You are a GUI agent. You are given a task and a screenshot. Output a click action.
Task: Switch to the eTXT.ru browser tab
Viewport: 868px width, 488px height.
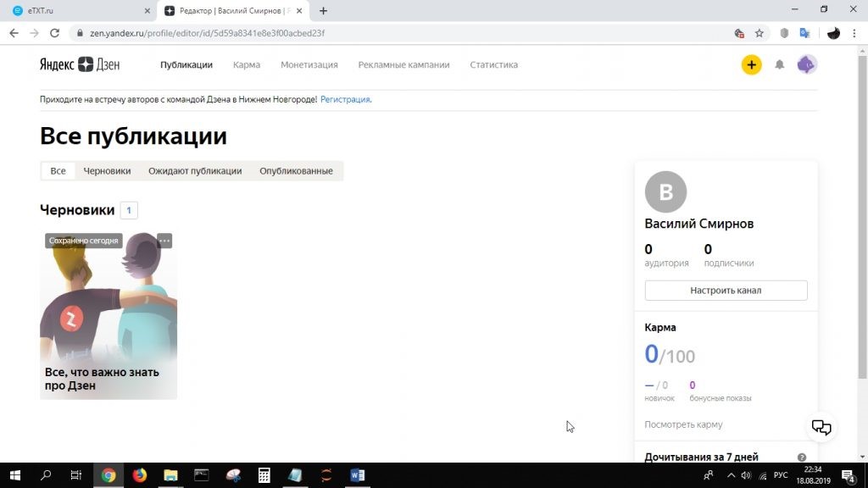click(81, 10)
